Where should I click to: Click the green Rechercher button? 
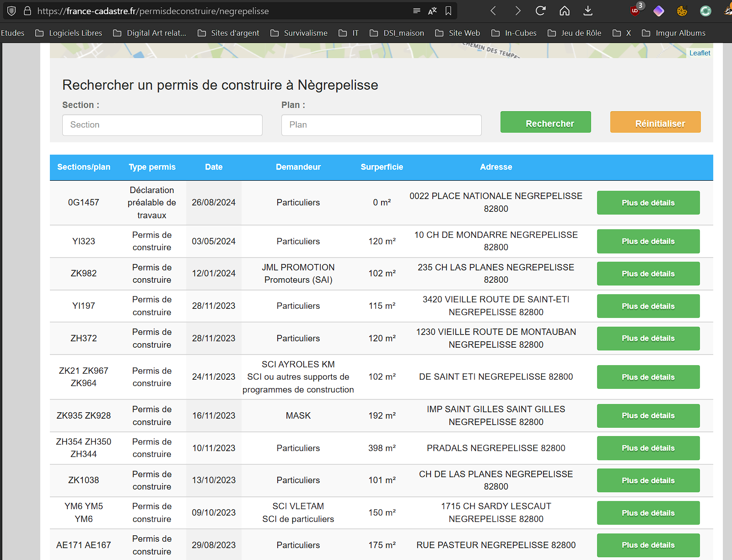[545, 122]
